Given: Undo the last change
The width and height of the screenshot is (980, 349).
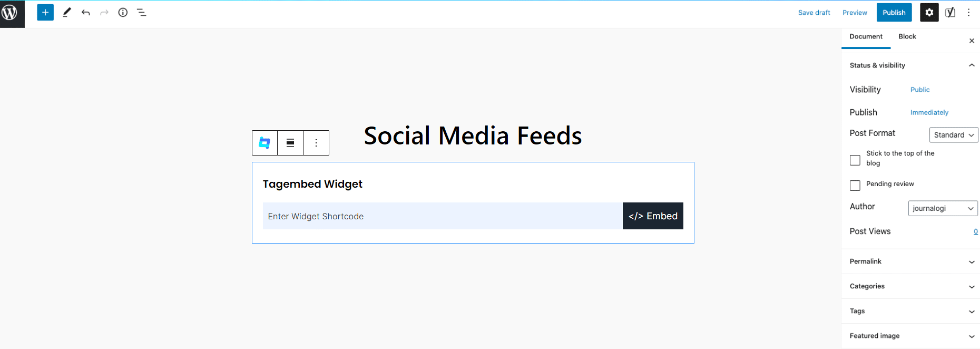Looking at the screenshot, I should click(86, 13).
